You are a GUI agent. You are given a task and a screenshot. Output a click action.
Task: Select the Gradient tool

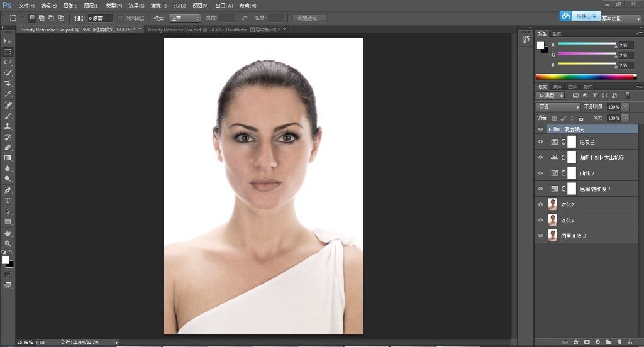(x=8, y=158)
